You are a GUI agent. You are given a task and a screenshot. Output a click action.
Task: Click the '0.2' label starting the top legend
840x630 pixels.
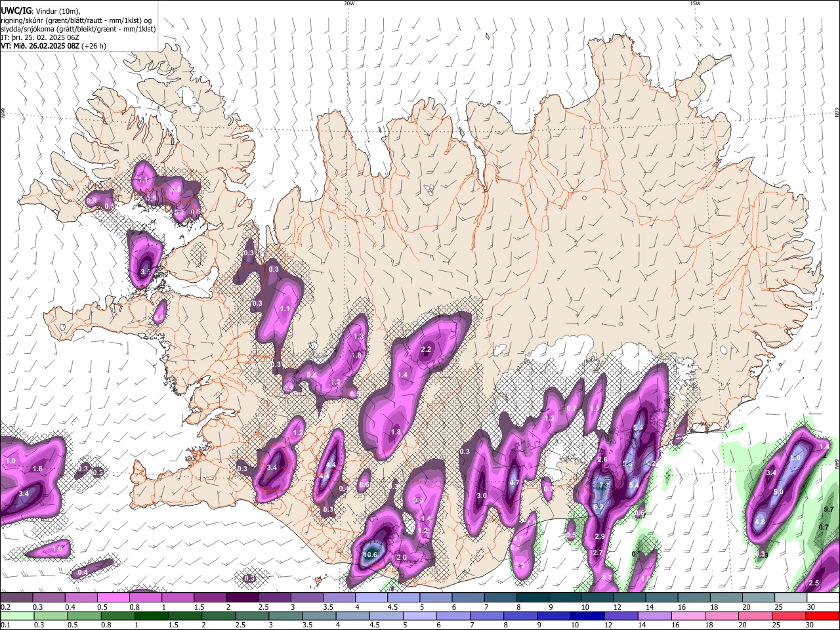pos(5,607)
